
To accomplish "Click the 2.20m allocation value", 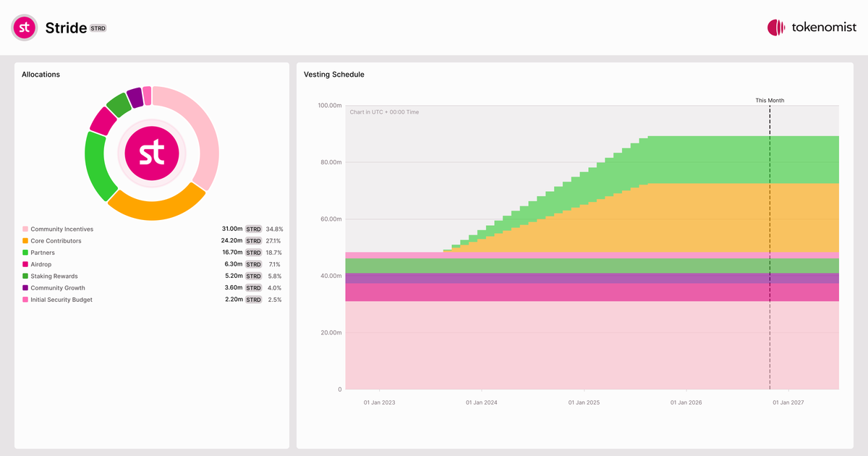I will tap(234, 299).
